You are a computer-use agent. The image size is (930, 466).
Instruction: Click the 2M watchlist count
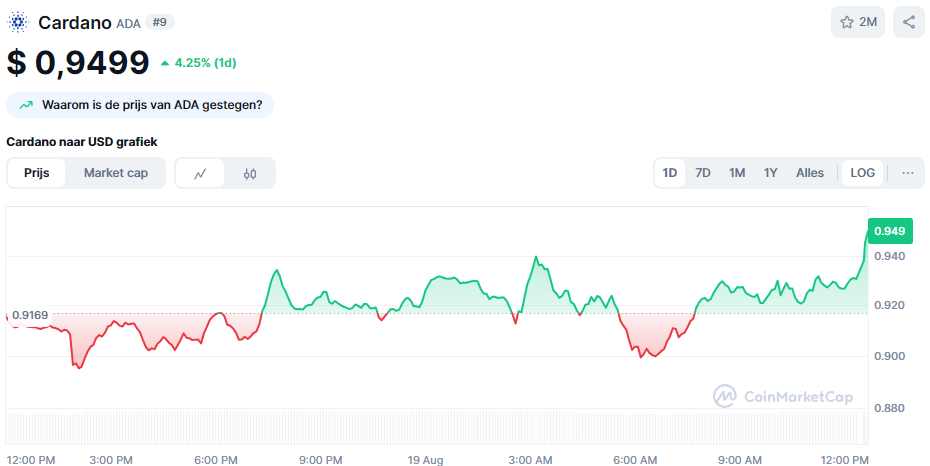[868, 22]
